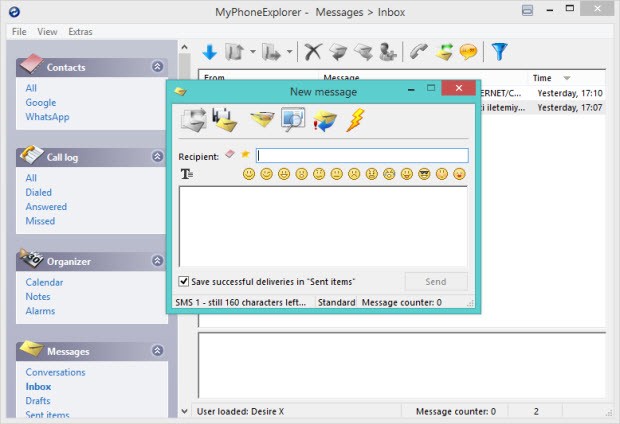
Task: Collapse the Call log panel
Action: click(157, 157)
